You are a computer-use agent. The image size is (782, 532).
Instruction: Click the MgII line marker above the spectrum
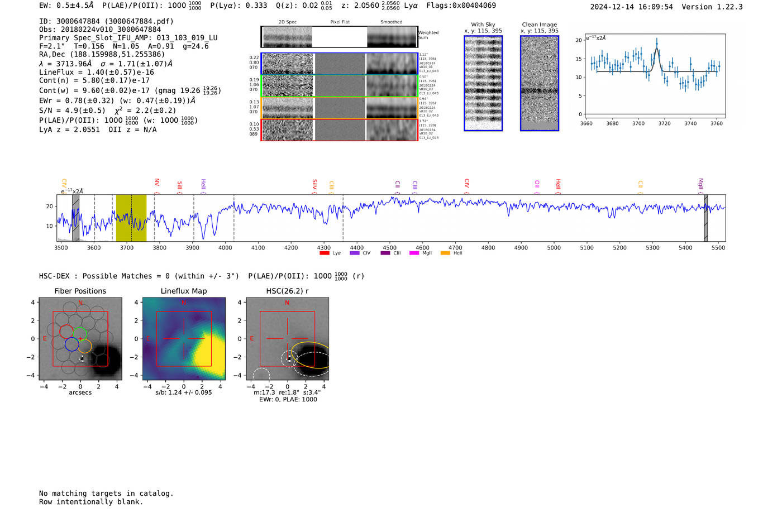pos(700,184)
